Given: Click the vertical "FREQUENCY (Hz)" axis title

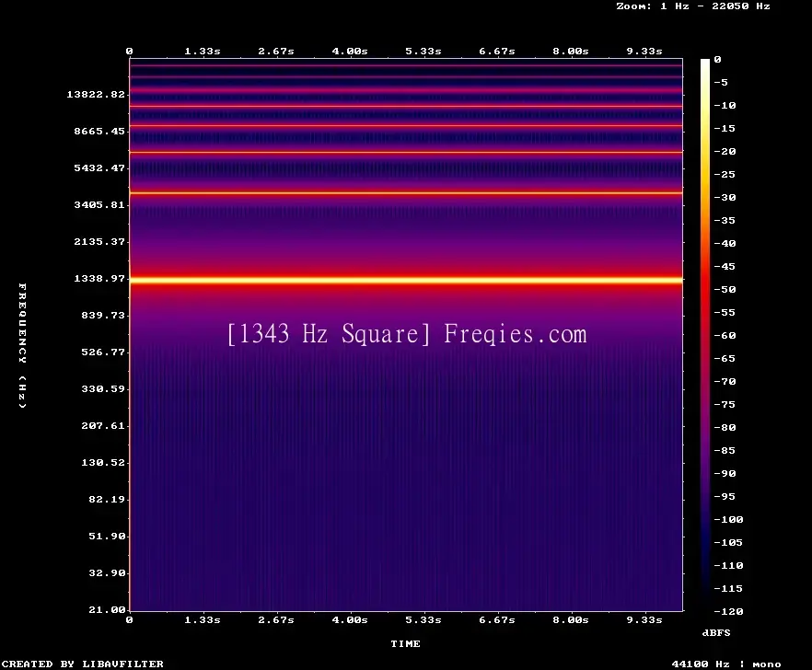Looking at the screenshot, I should [x=22, y=345].
